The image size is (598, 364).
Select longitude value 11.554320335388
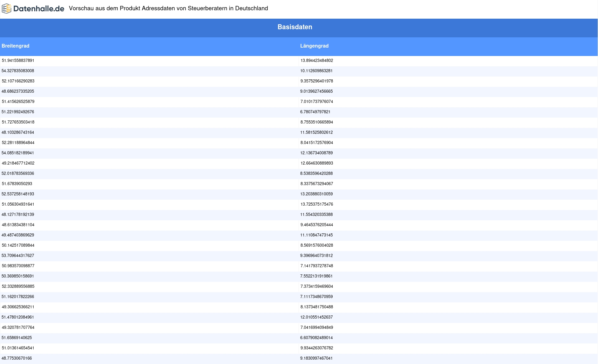pyautogui.click(x=316, y=215)
